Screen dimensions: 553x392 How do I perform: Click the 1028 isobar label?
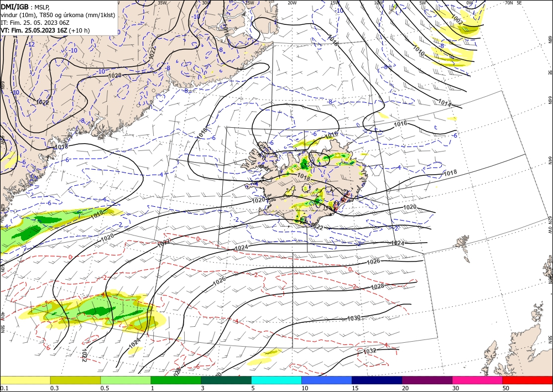pos(378,286)
